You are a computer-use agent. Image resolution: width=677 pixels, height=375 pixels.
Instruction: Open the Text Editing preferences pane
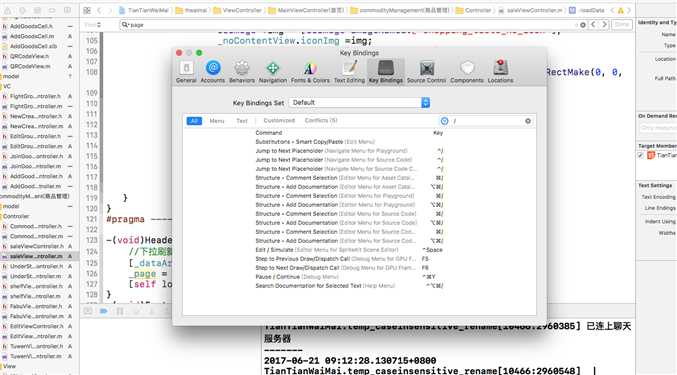click(349, 72)
